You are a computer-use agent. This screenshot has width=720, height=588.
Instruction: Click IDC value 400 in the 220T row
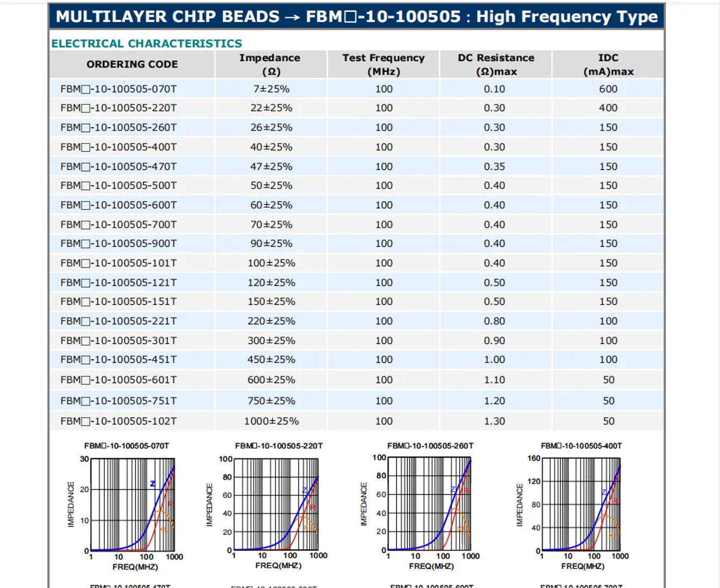(608, 108)
